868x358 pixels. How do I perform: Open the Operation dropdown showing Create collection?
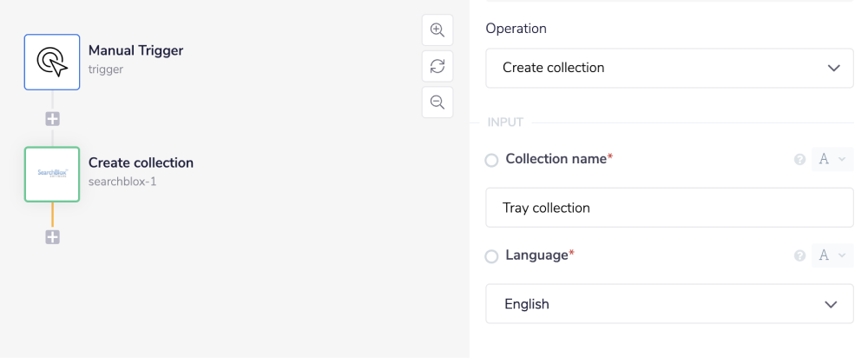pos(669,68)
